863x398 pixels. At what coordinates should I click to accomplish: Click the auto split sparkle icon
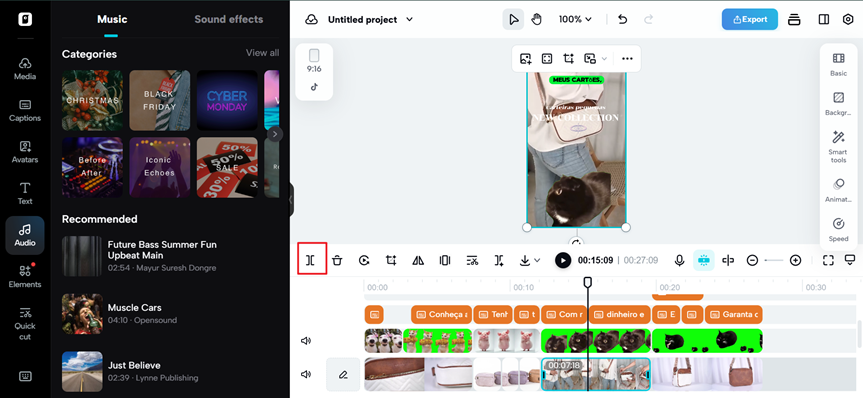coord(499,260)
